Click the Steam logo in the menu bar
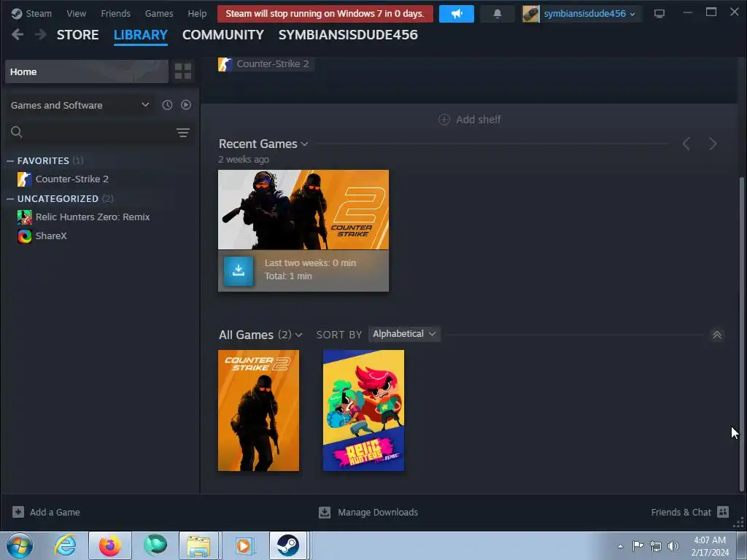The width and height of the screenshot is (747, 560). [x=17, y=13]
